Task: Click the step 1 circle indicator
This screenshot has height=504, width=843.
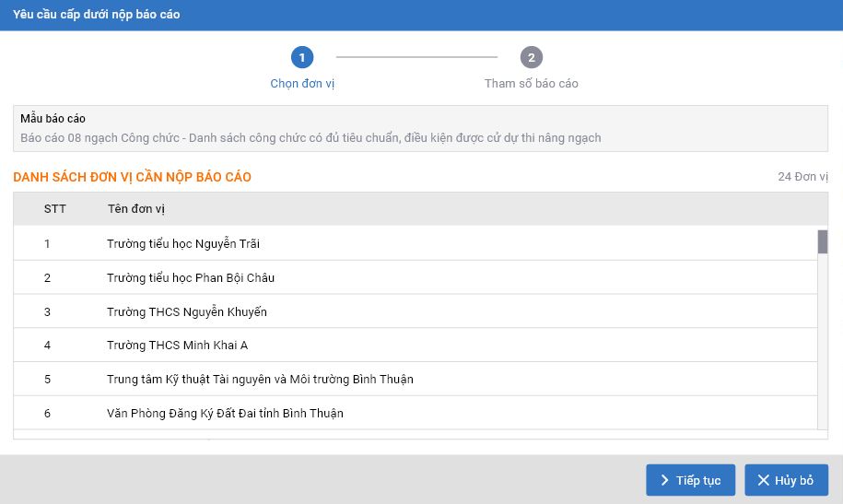Action: pyautogui.click(x=302, y=58)
